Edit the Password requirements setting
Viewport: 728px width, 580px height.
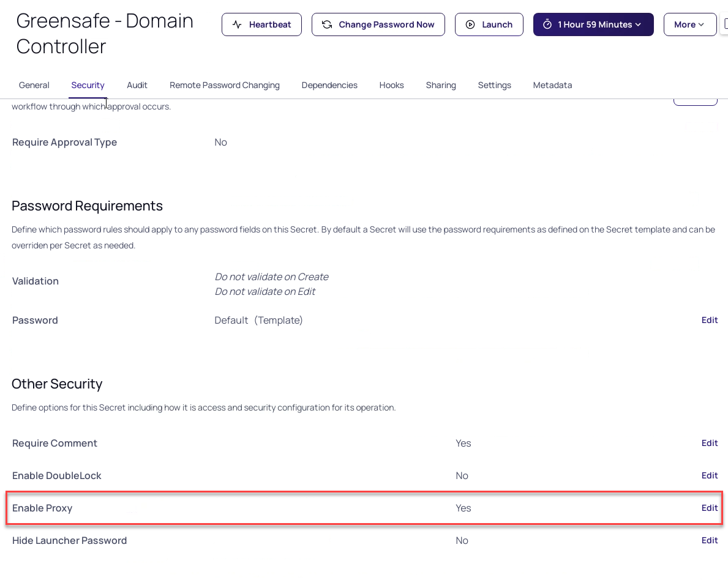coord(710,320)
